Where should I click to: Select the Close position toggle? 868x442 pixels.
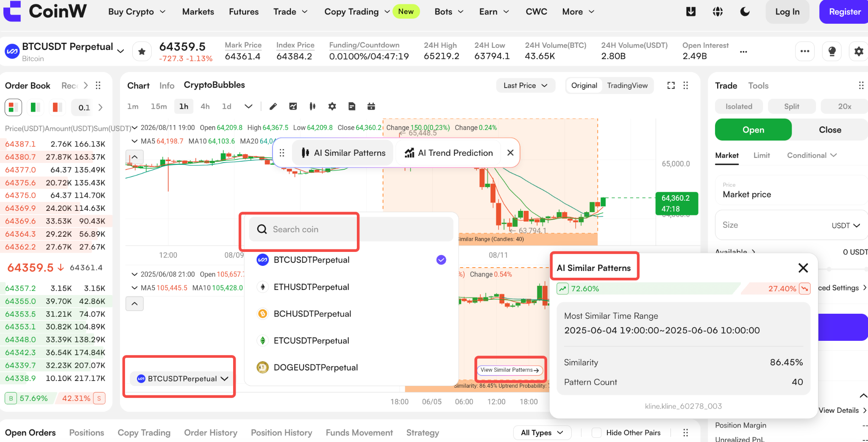pos(830,130)
